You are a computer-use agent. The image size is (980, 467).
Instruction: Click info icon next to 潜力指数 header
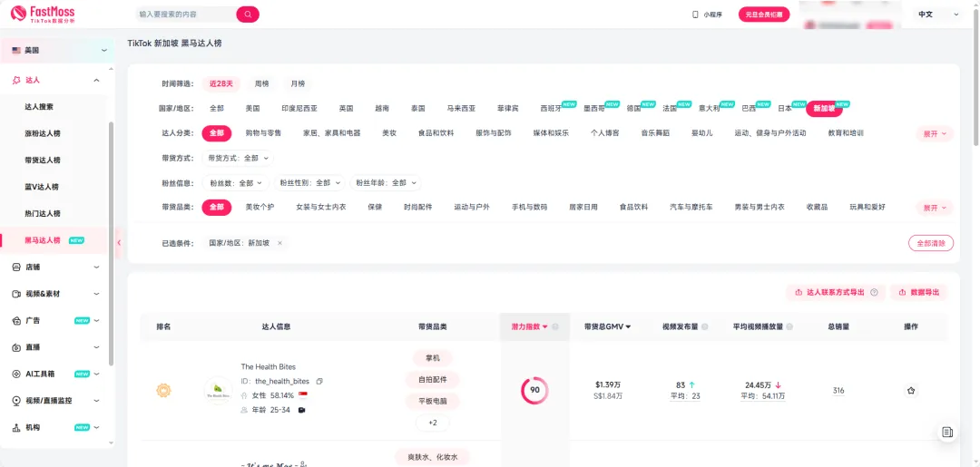coord(555,326)
